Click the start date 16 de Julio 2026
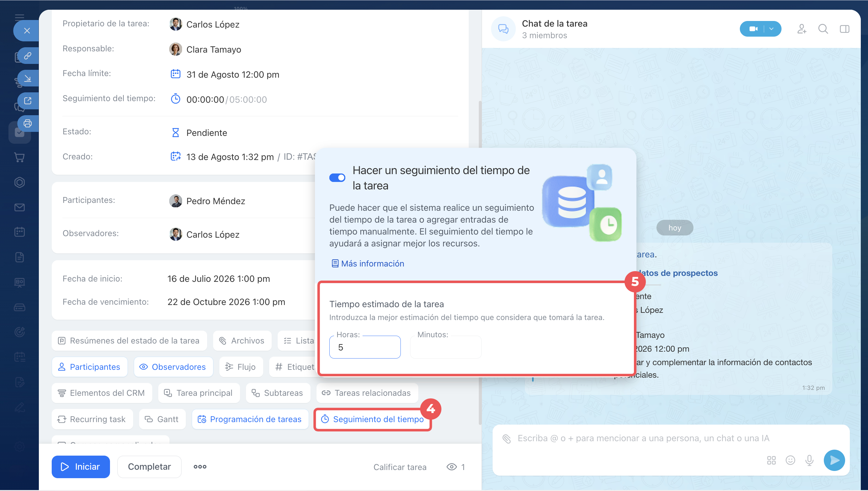The width and height of the screenshot is (868, 491). click(219, 279)
